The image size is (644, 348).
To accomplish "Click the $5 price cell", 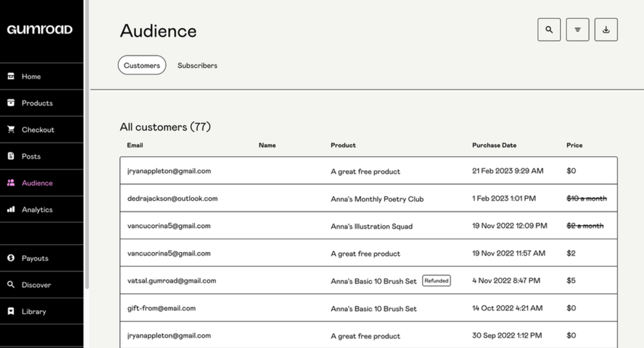I will pyautogui.click(x=571, y=280).
